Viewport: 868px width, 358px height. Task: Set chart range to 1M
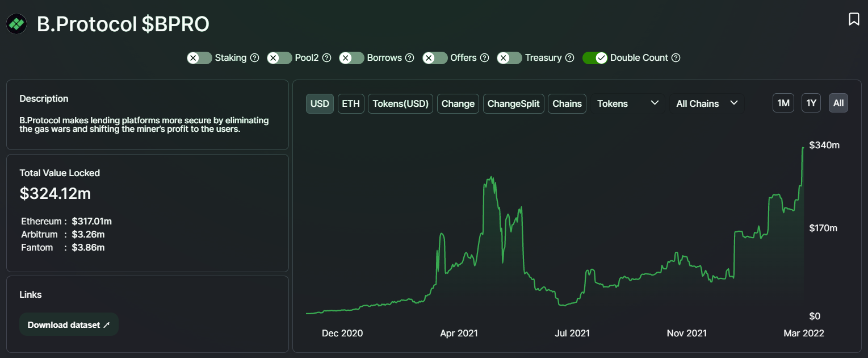click(783, 103)
